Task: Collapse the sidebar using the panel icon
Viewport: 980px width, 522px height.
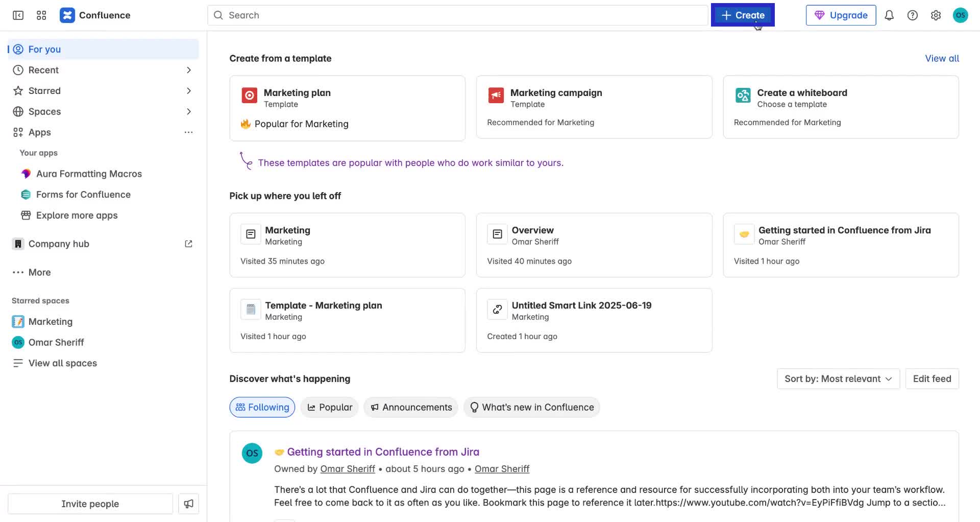Action: click(x=18, y=15)
